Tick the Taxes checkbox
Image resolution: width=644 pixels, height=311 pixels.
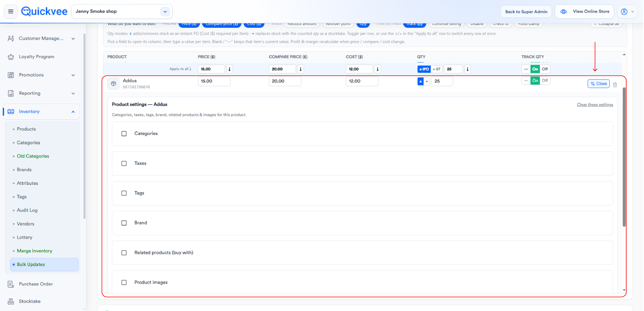coord(124,164)
